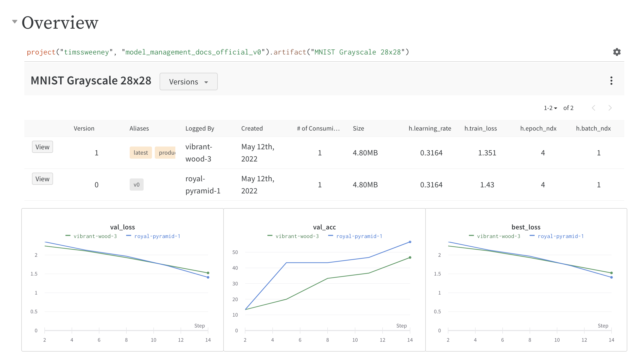Sort by h.learning_rate column header
Screen dimensions: 642x364
pyautogui.click(x=430, y=129)
